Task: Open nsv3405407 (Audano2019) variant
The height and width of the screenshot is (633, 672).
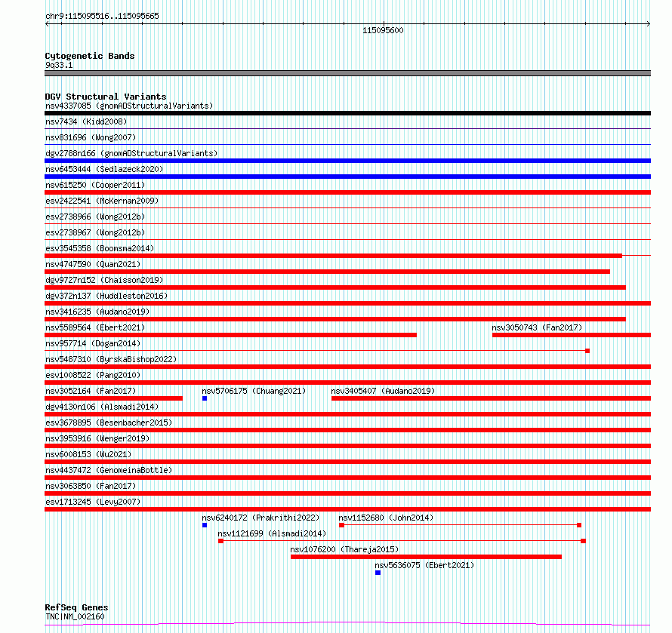Action: point(383,391)
